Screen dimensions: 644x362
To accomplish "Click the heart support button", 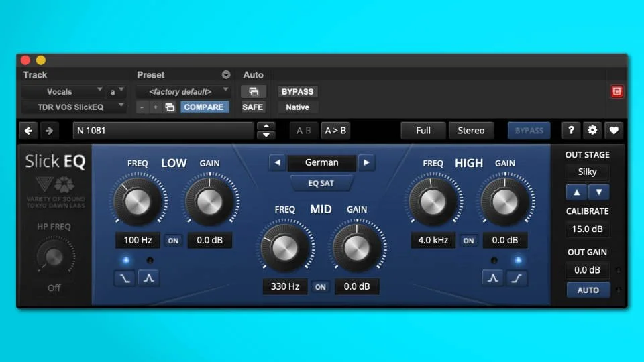I will click(x=614, y=131).
